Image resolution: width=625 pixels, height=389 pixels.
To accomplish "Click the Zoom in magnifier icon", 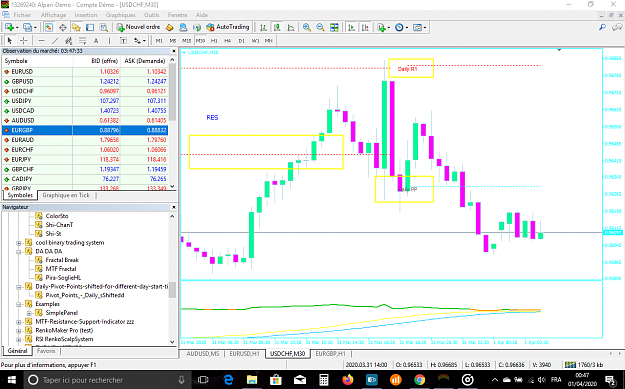I will click(x=307, y=27).
